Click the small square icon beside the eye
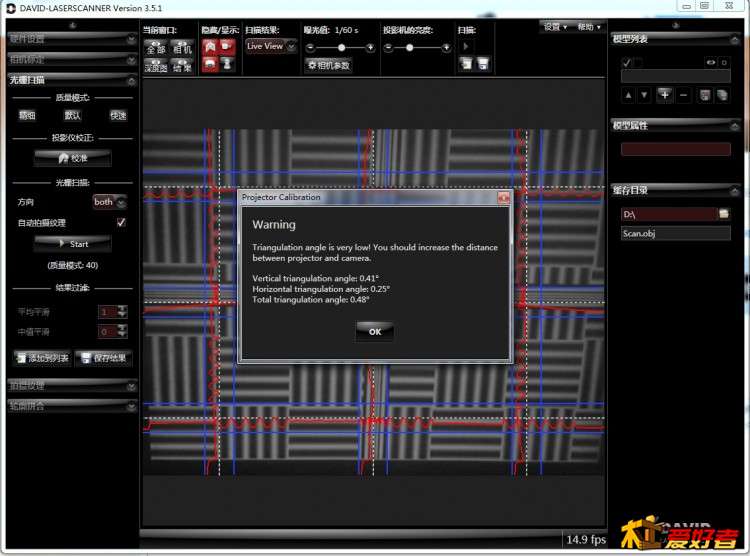 click(724, 62)
